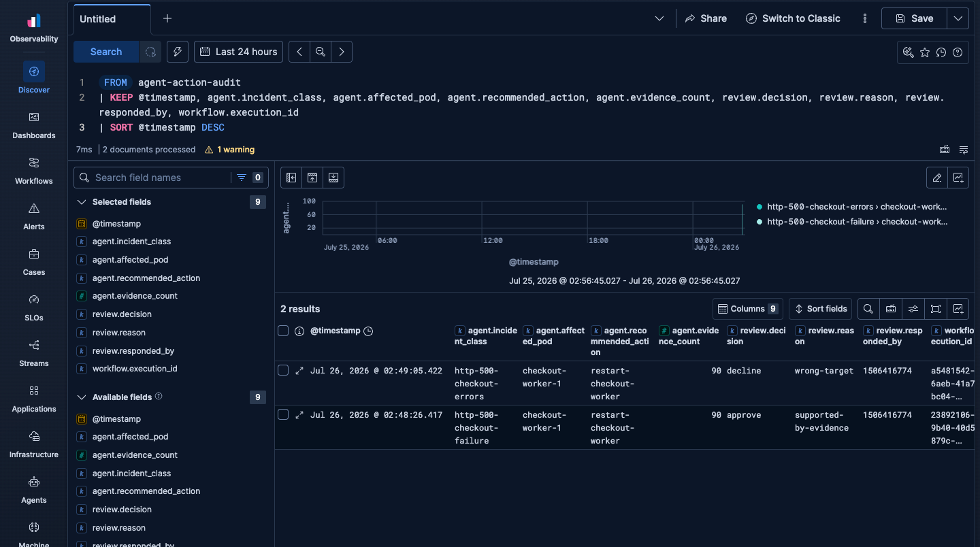The height and width of the screenshot is (547, 980).
Task: Open table display options sliders icon
Action: pos(913,309)
